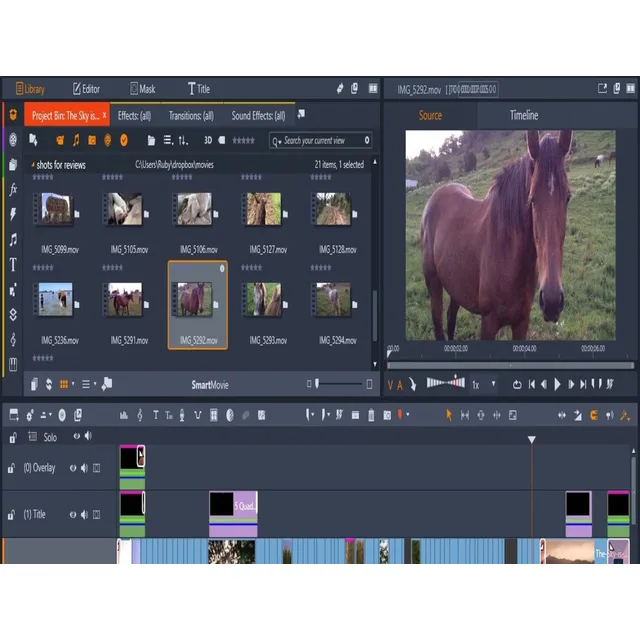Switch to the Mask tab
The width and height of the screenshot is (640, 640).
pos(142,89)
